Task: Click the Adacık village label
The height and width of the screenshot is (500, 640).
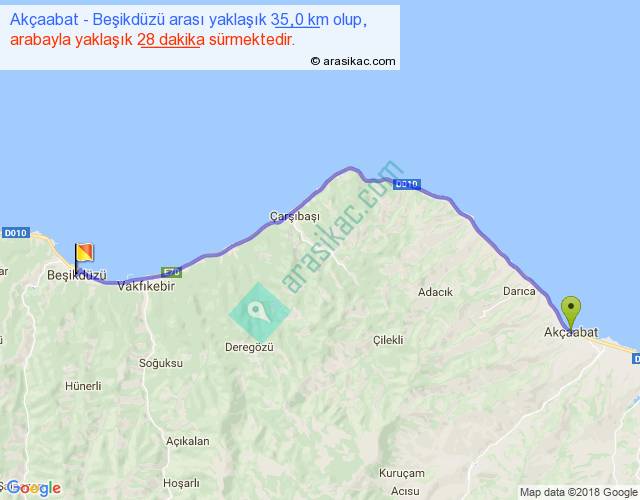Action: click(x=435, y=292)
